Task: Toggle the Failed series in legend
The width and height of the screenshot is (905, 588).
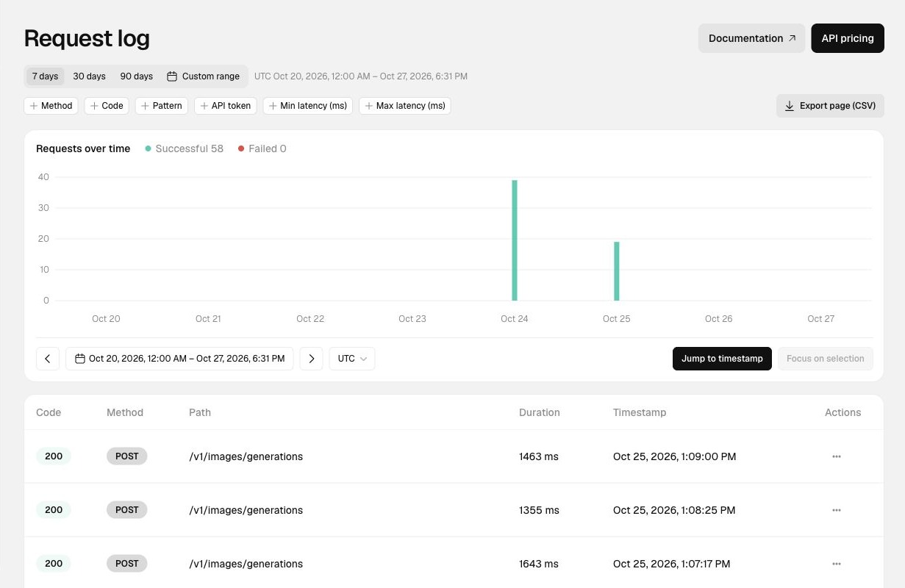Action: coord(262,148)
